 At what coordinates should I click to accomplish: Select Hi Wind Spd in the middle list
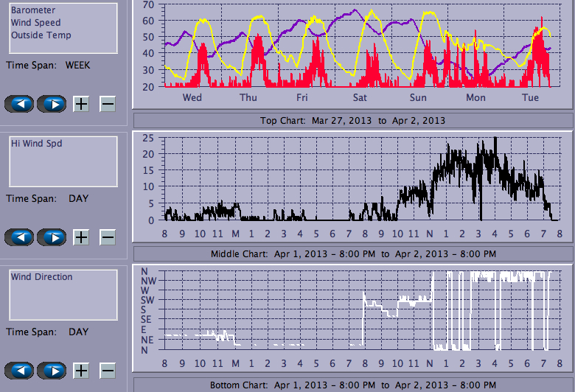point(36,144)
